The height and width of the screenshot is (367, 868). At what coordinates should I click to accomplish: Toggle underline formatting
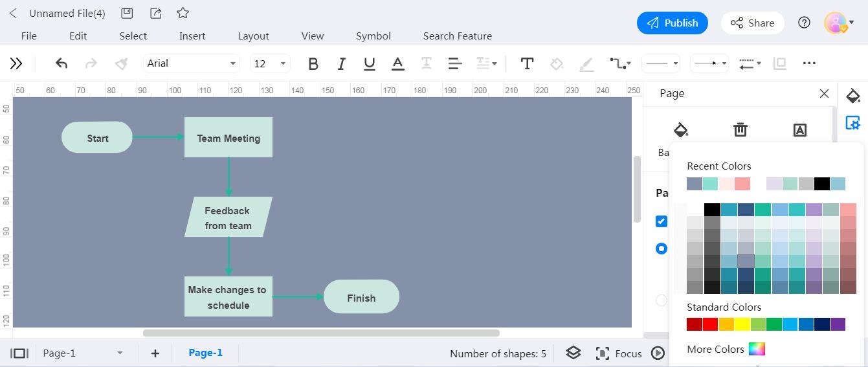pos(370,63)
